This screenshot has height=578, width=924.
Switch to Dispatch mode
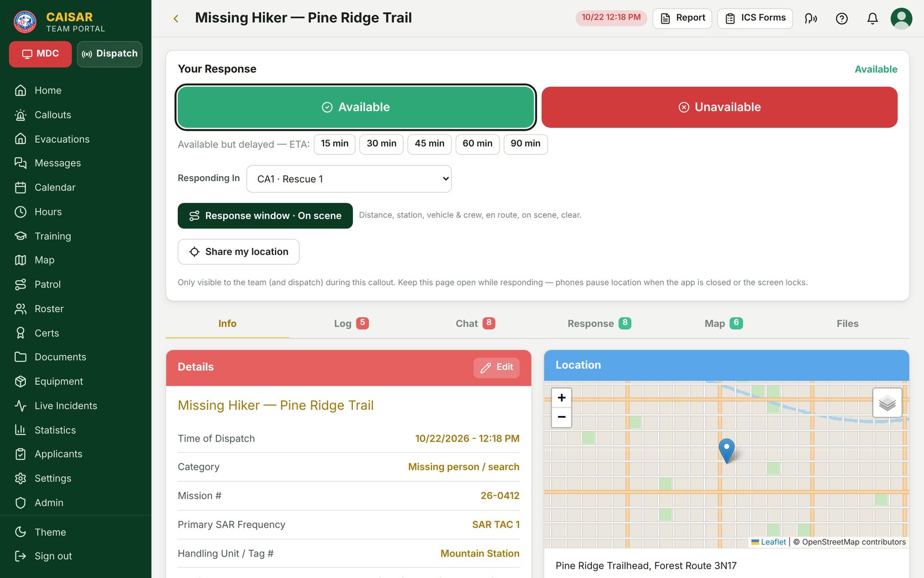[x=110, y=54]
